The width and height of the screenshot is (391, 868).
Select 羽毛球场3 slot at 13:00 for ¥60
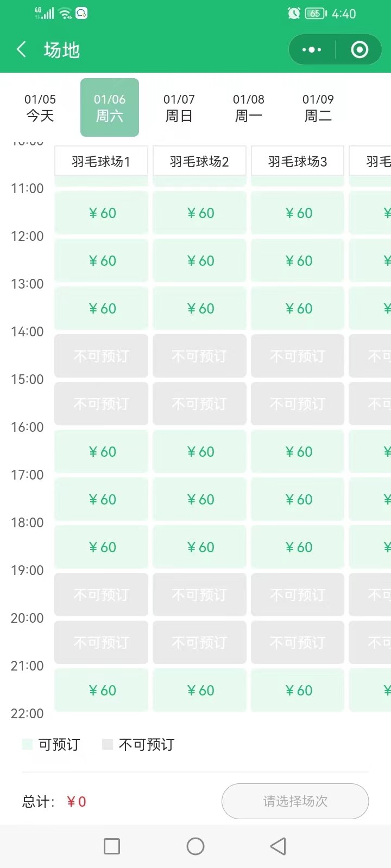click(298, 309)
